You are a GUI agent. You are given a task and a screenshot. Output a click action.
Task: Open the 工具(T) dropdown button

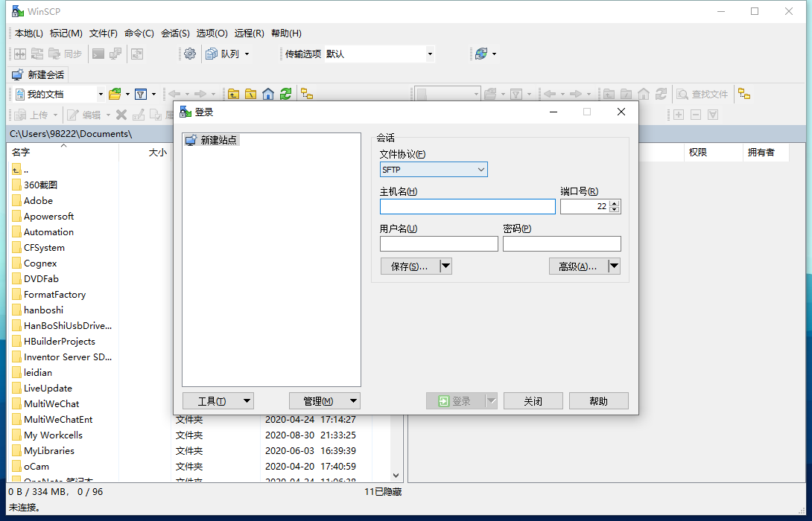click(x=218, y=401)
